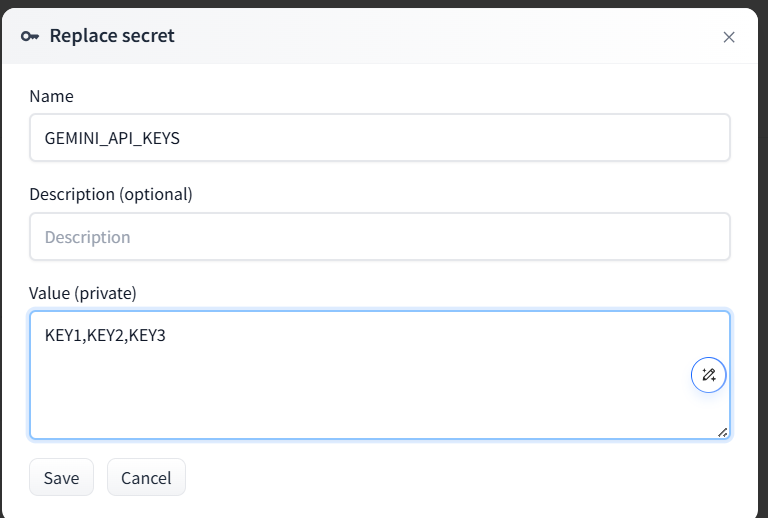Focus the Name input field
The height and width of the screenshot is (518, 768).
pos(380,138)
